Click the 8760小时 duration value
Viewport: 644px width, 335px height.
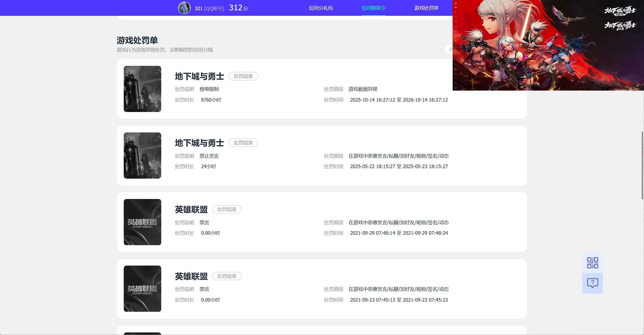(211, 100)
